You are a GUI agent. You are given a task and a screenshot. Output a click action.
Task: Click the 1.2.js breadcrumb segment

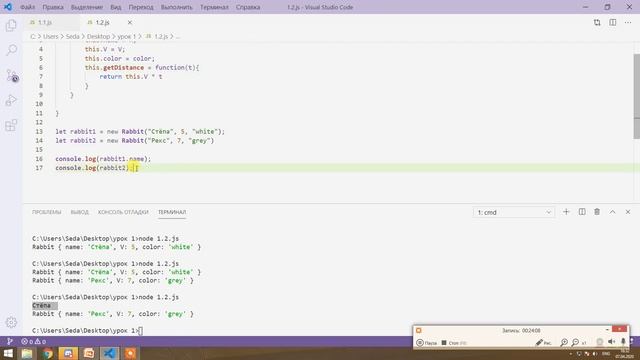[x=161, y=37]
